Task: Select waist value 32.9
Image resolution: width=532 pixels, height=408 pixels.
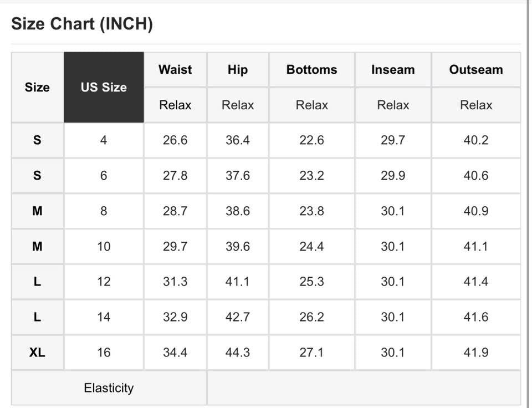Action: [x=175, y=317]
